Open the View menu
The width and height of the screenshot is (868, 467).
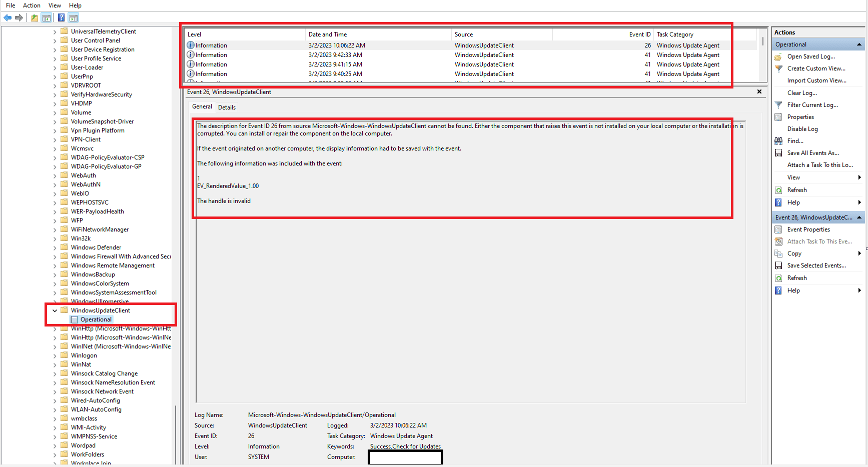coord(55,5)
